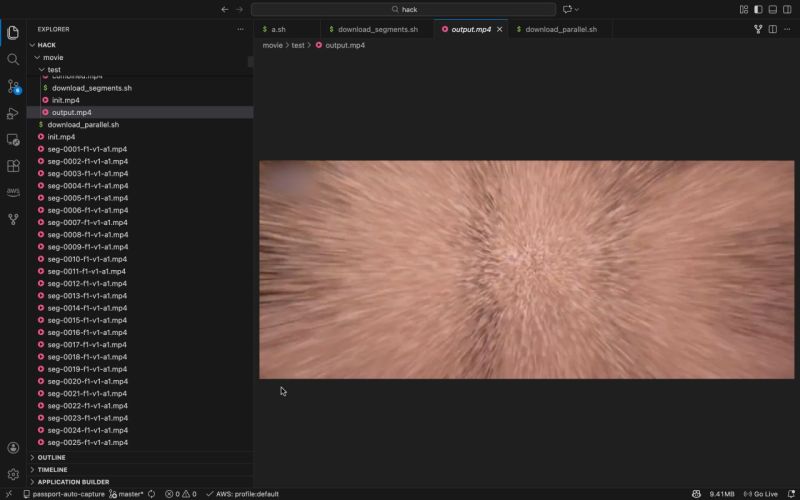Open notifications bell in status bar
The width and height of the screenshot is (800, 500).
click(x=791, y=494)
